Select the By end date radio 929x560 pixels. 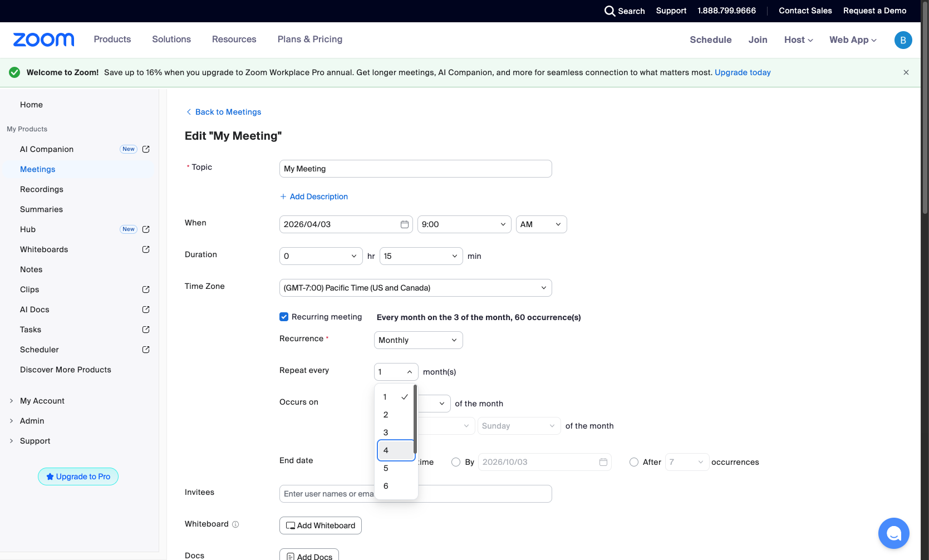coord(456,462)
